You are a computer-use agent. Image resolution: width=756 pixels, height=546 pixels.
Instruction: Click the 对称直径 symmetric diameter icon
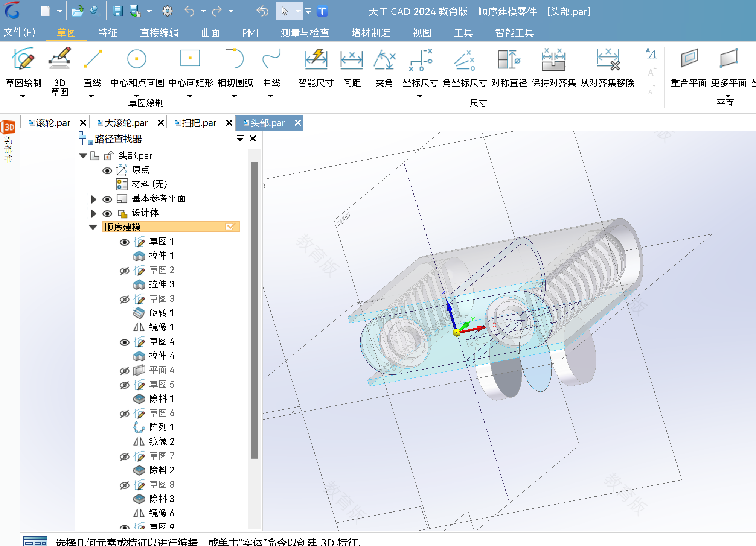coord(509,59)
